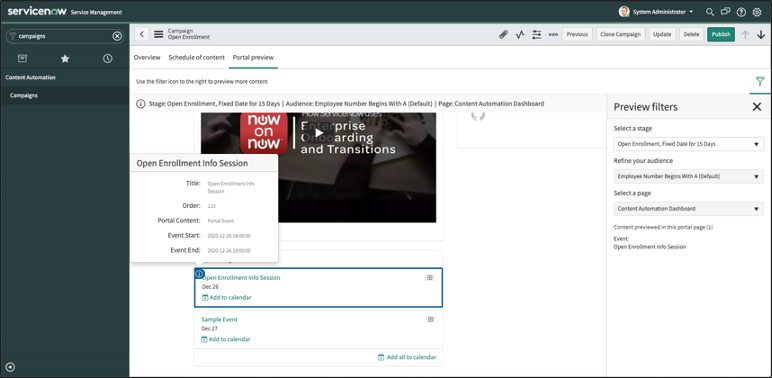Screen dimensions: 772x378
Task: Open the History clock tab
Action: click(x=107, y=59)
